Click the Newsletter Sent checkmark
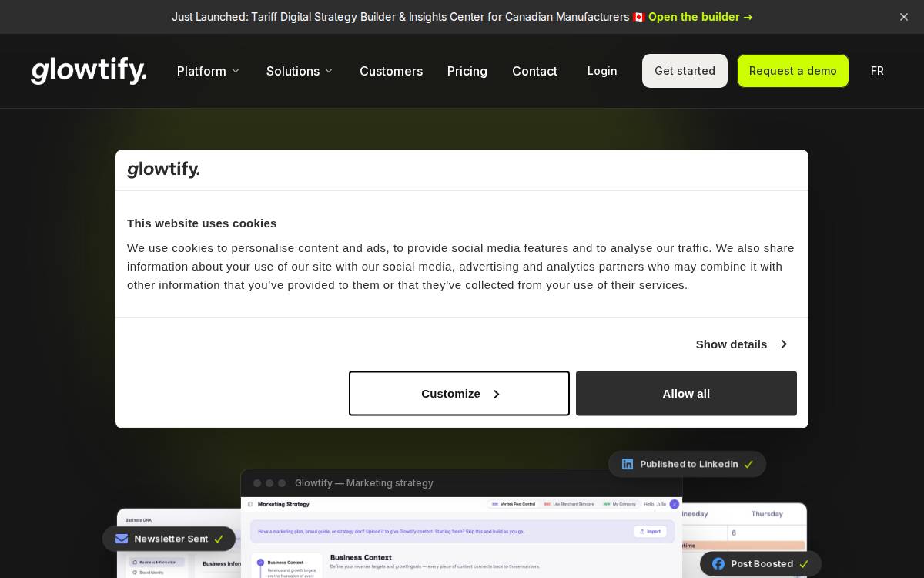 tap(219, 539)
